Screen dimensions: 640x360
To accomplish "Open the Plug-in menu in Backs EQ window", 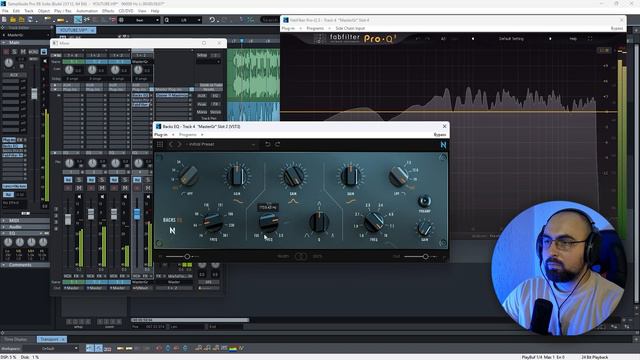I will pos(161,135).
